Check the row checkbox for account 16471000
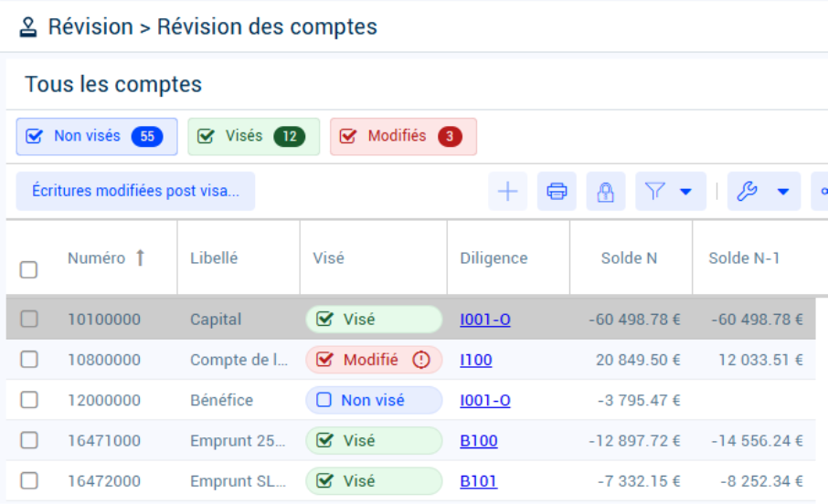This screenshot has height=504, width=828. pos(29,440)
